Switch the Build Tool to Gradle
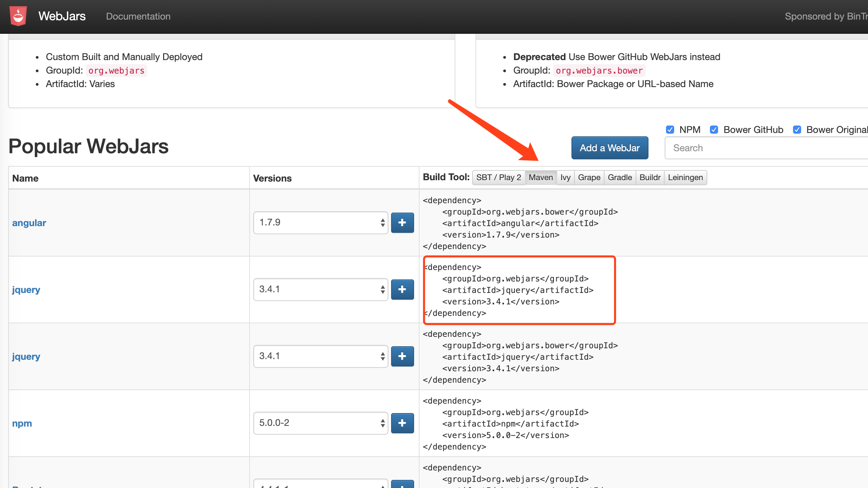Screen dimensions: 868x488 (x=619, y=177)
